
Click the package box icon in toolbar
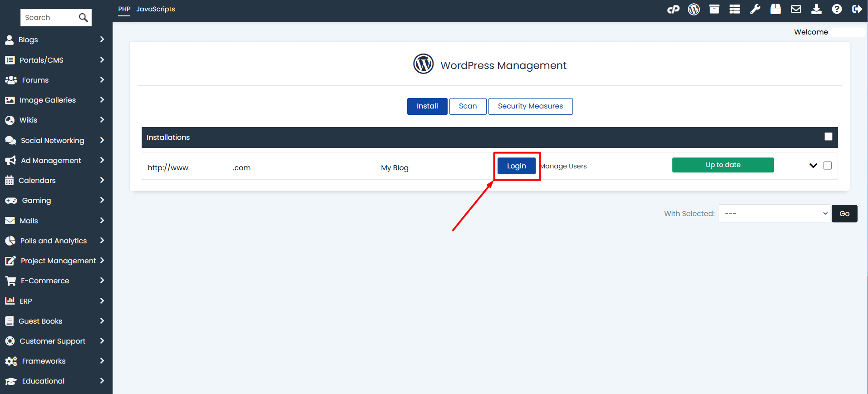click(x=775, y=9)
